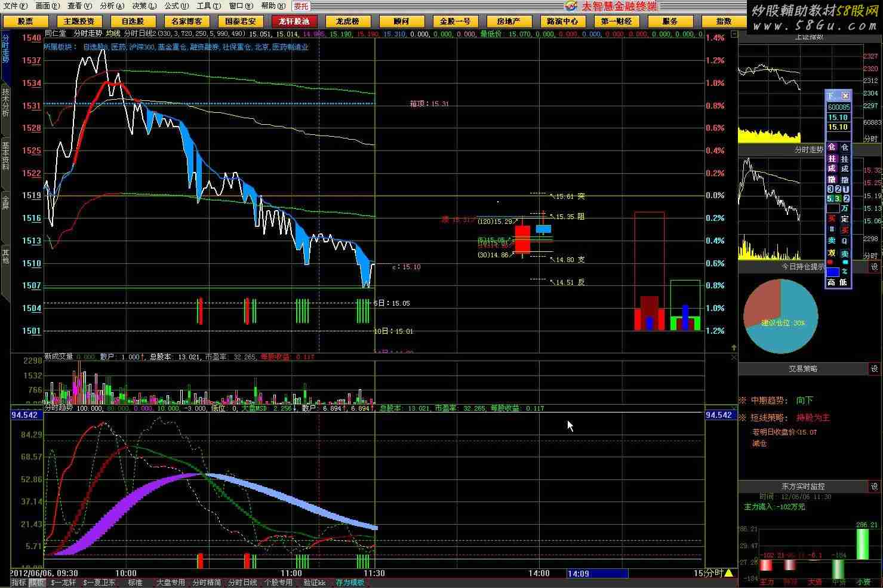This screenshot has height=588, width=883.
Task: Close the floating trade panel
Action: [x=845, y=96]
